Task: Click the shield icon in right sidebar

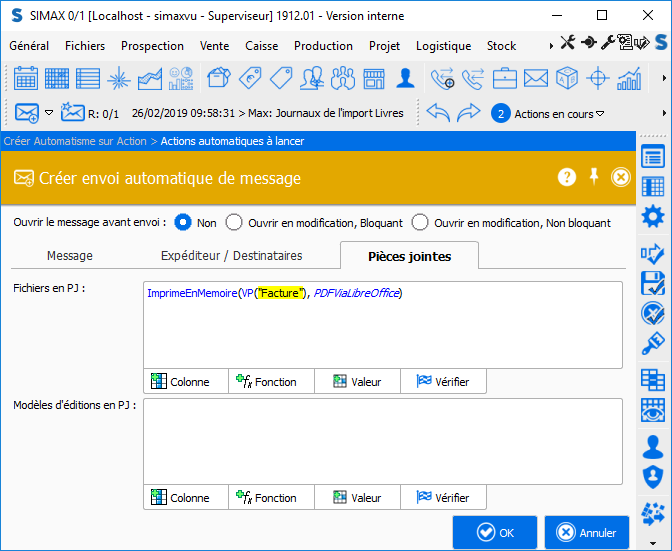Action: pyautogui.click(x=653, y=477)
